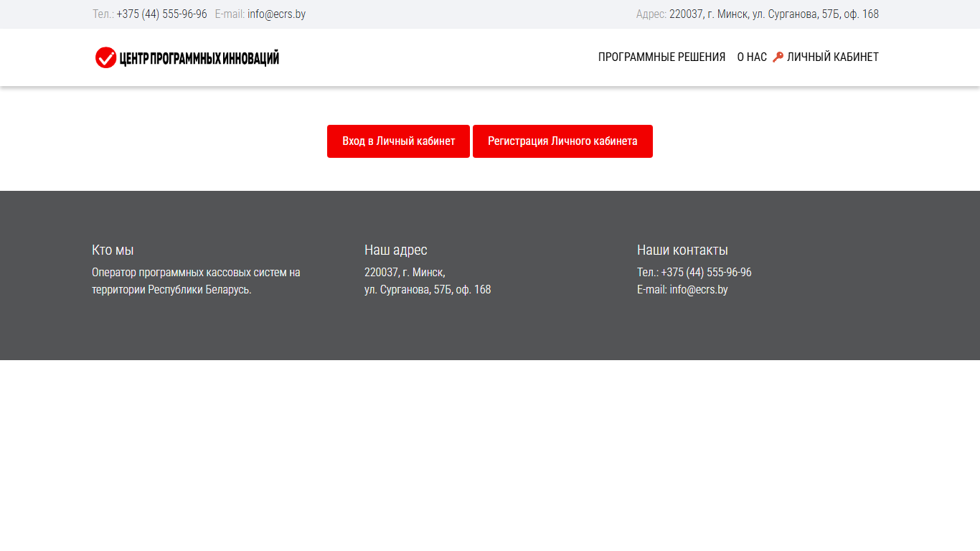Open the О нас menu item
This screenshot has width=980, height=551.
coord(752,57)
